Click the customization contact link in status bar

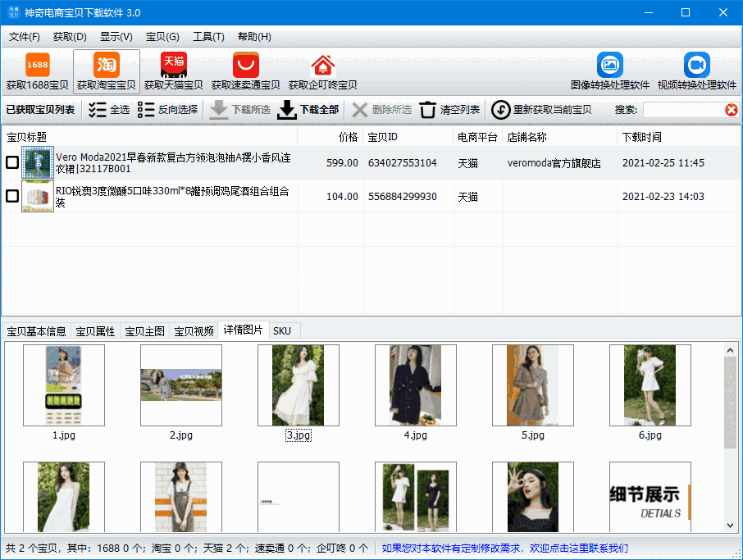coord(505,548)
